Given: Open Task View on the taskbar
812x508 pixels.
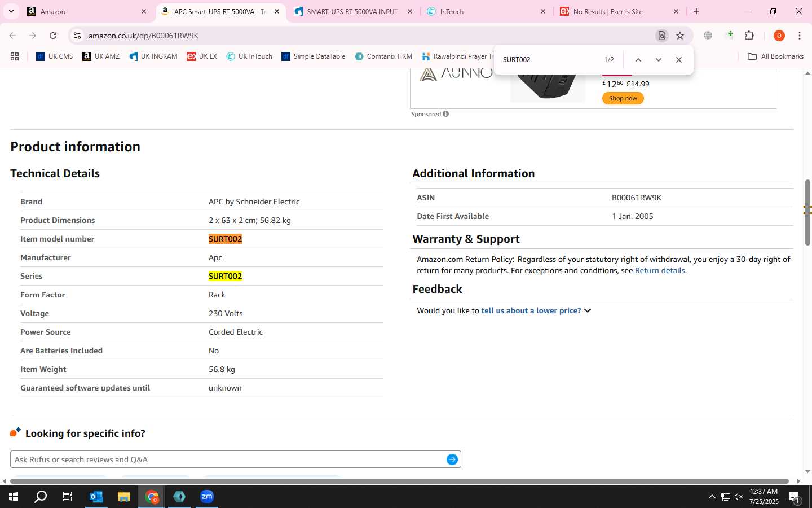Looking at the screenshot, I should pos(68,497).
